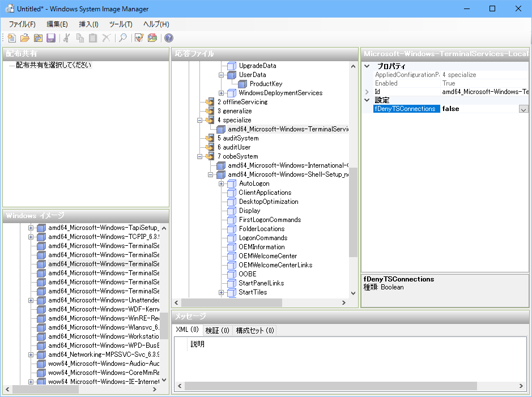Image resolution: width=532 pixels, height=397 pixels.
Task: Collapse the プロパティ section
Action: click(367, 66)
